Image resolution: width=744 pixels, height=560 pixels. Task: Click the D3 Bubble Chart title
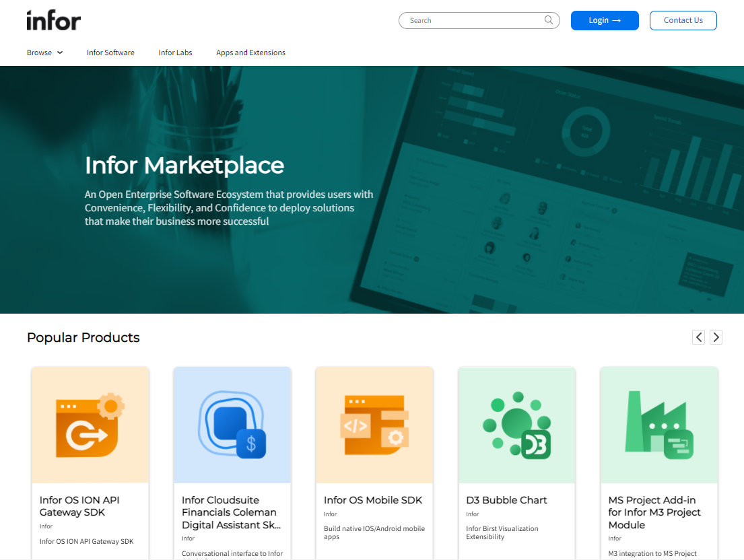[x=506, y=500]
